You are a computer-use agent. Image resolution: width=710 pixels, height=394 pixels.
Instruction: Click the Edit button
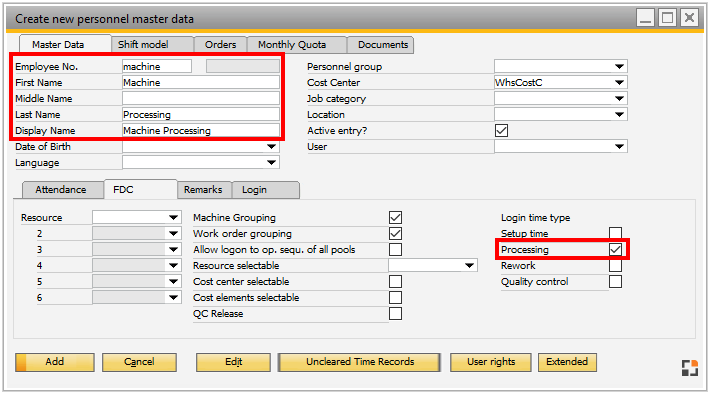click(x=233, y=362)
